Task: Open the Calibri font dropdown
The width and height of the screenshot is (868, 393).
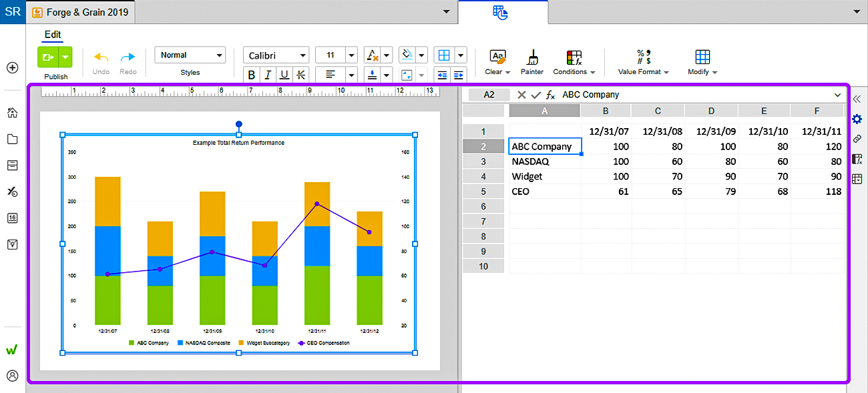Action: 276,55
